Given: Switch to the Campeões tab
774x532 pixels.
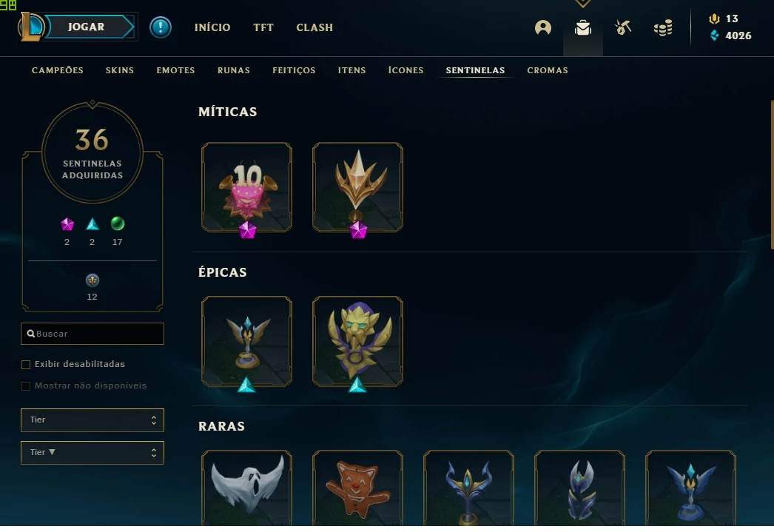Looking at the screenshot, I should (x=57, y=70).
